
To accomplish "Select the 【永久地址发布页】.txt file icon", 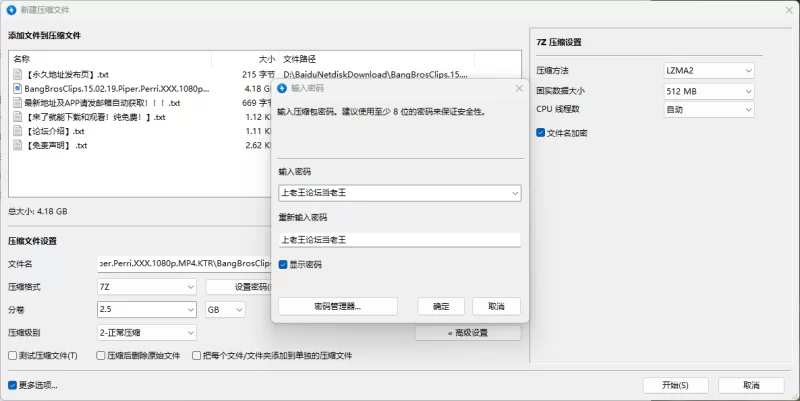I will [x=18, y=74].
